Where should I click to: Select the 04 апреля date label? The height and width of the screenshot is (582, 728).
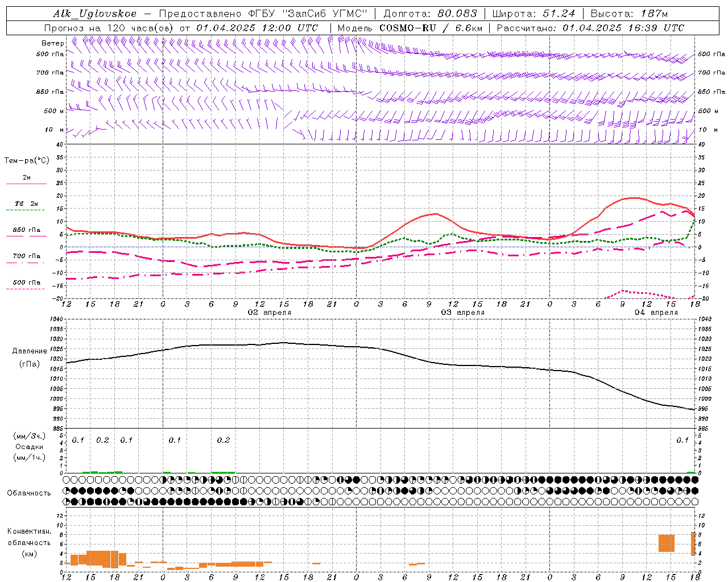[x=656, y=313]
